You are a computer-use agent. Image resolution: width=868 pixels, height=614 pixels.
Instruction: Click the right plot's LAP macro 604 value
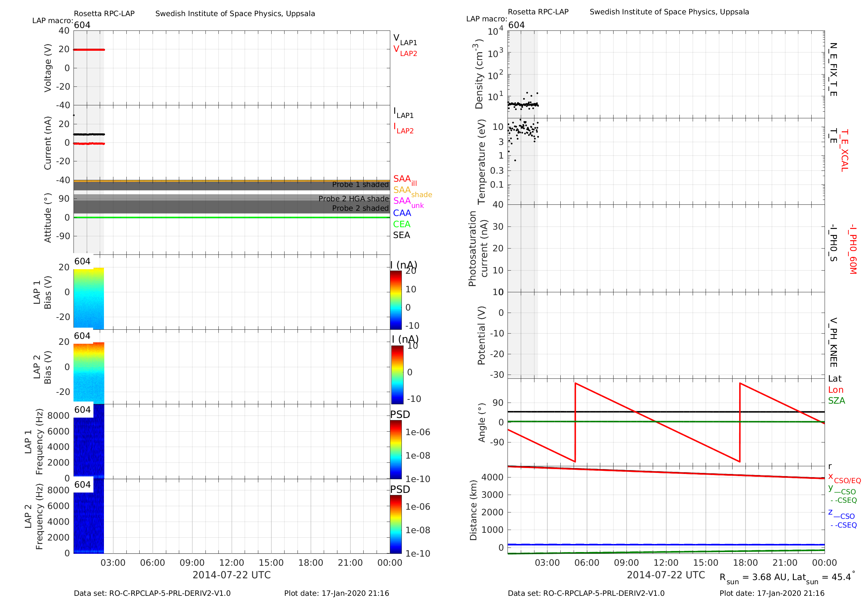(516, 25)
